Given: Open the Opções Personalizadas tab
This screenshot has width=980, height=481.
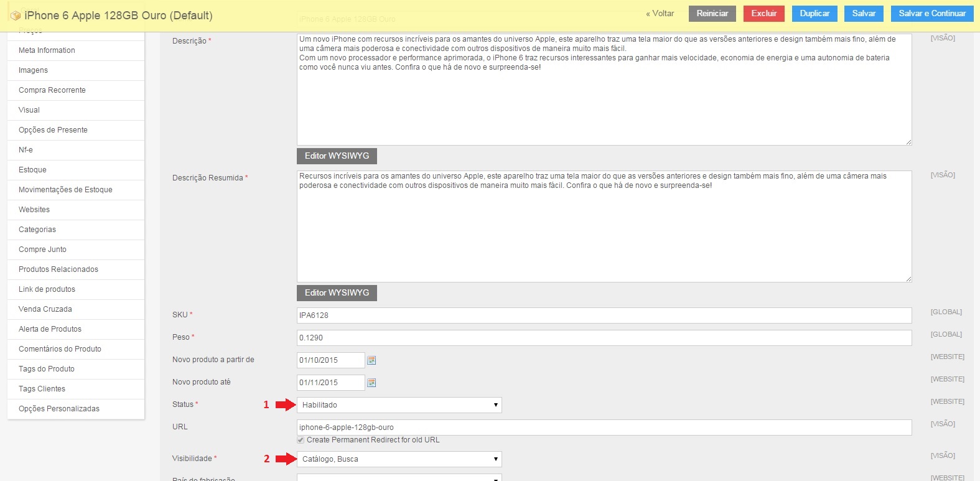Looking at the screenshot, I should pos(76,409).
